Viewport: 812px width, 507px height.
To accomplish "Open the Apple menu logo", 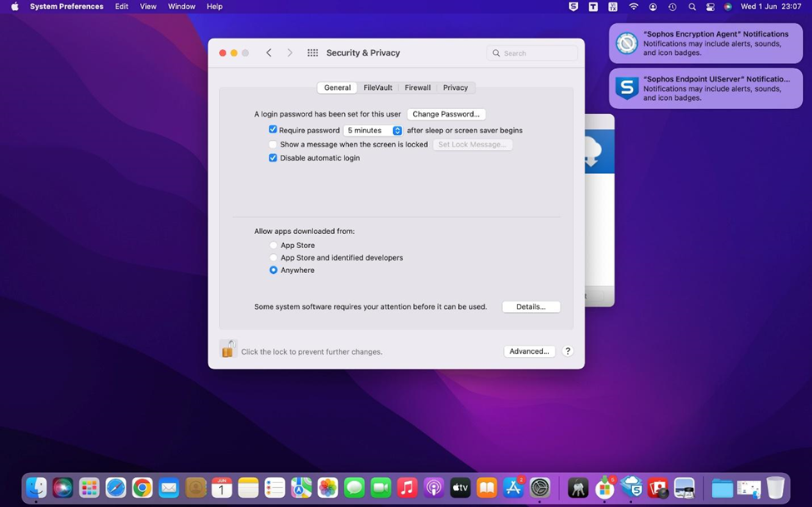I will coord(14,7).
